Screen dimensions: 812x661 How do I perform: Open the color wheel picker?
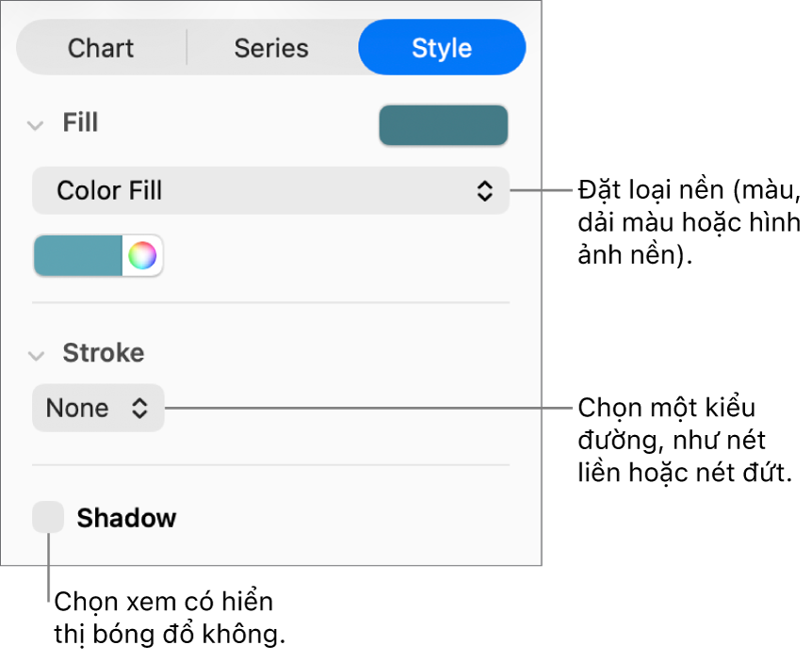(142, 256)
